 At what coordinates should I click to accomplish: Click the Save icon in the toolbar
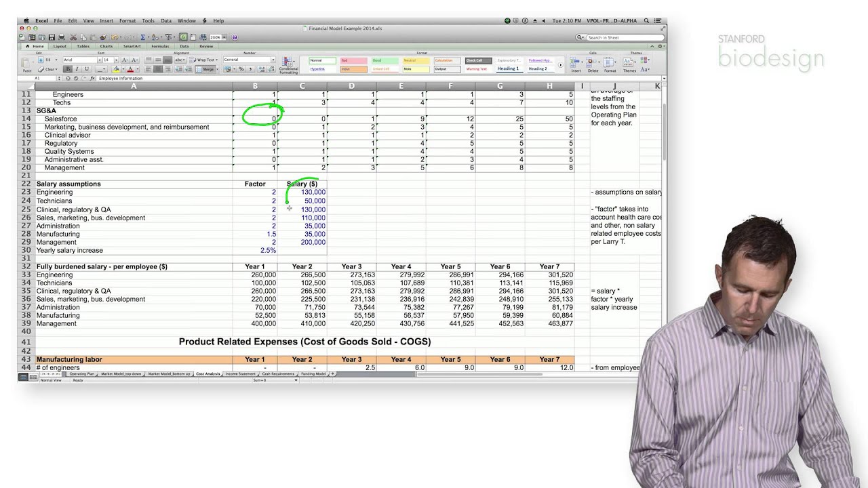point(52,37)
